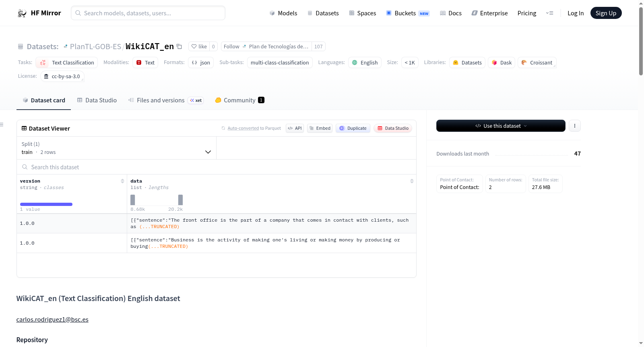Click the like count 0

pyautogui.click(x=213, y=46)
